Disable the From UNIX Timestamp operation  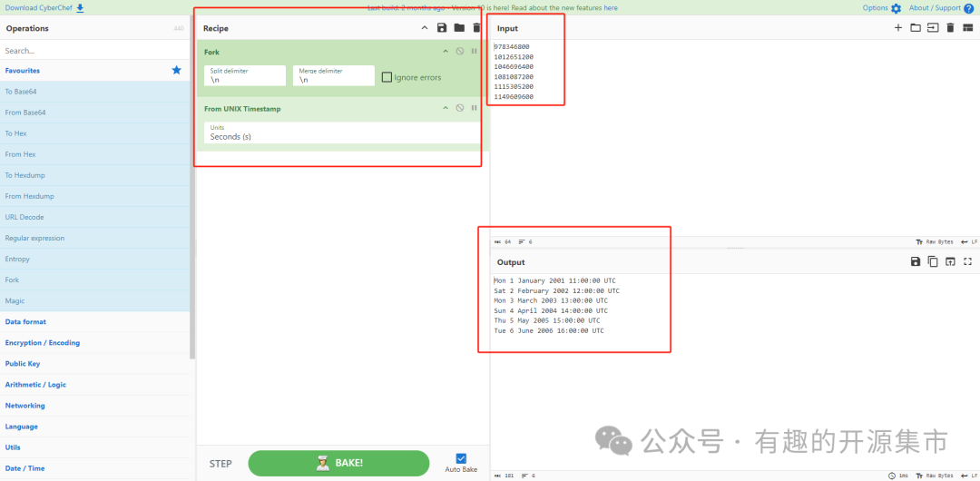[x=460, y=108]
